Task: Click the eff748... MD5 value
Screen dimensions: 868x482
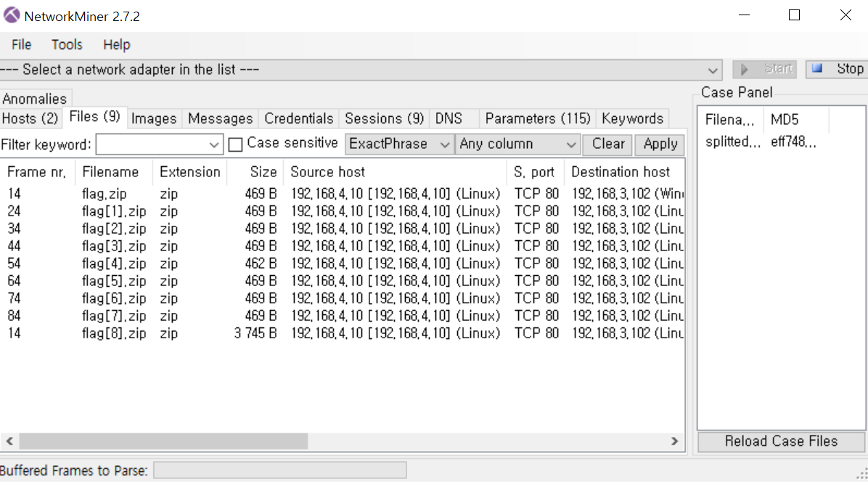Action: tap(793, 142)
